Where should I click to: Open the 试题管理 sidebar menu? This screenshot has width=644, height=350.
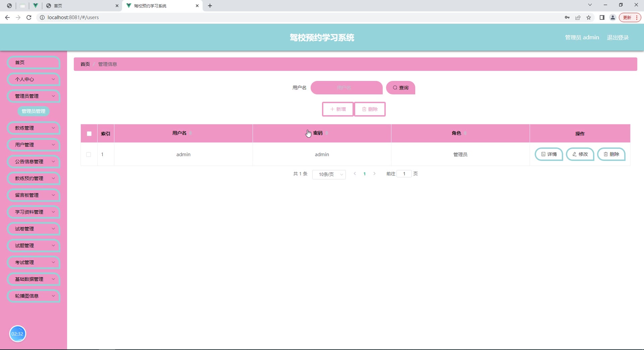pyautogui.click(x=34, y=246)
